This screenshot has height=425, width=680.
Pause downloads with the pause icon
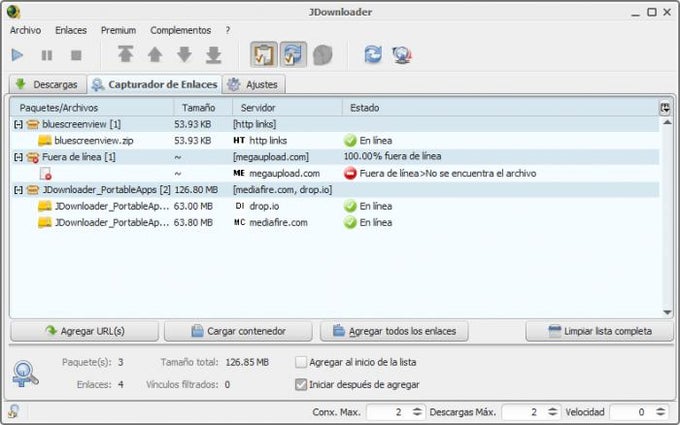(46, 55)
